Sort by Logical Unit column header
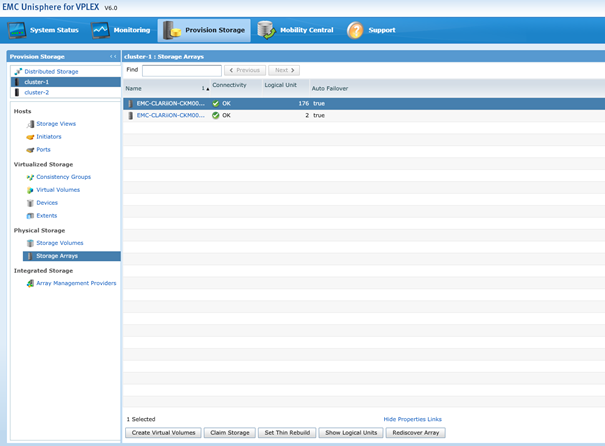This screenshot has width=605, height=446. tap(286, 88)
